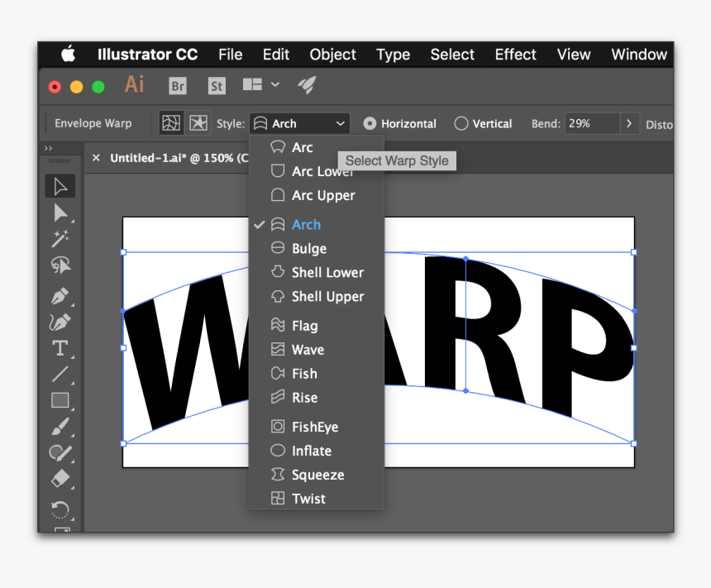Select the Selection tool
The image size is (711, 588).
[x=60, y=185]
